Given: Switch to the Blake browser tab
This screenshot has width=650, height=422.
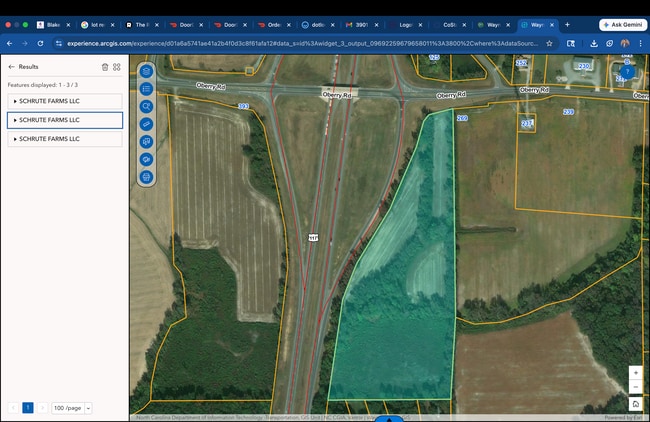Looking at the screenshot, I should pyautogui.click(x=52, y=24).
